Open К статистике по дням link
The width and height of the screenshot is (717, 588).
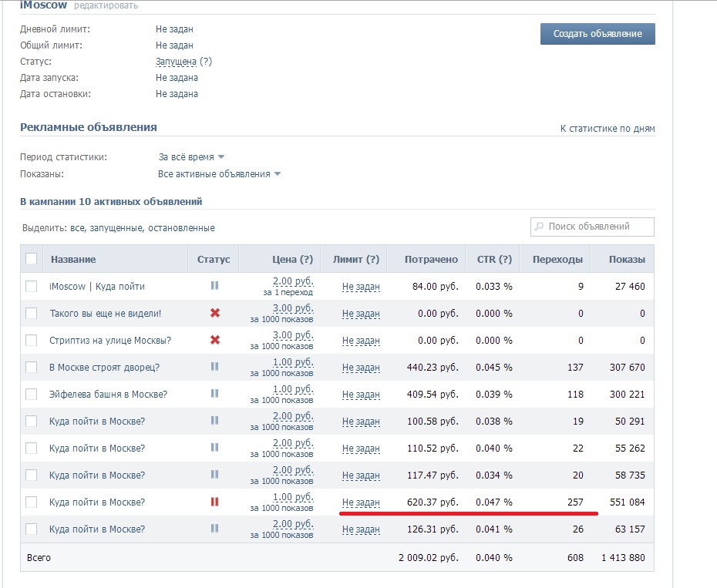(x=608, y=129)
